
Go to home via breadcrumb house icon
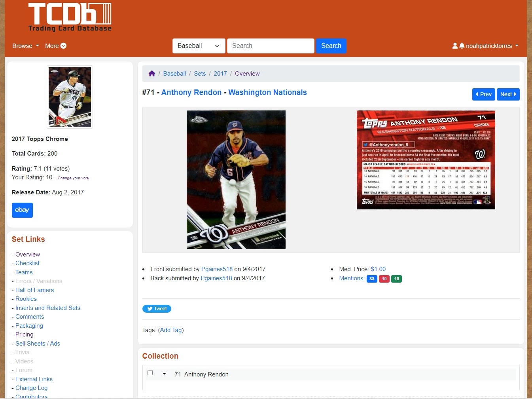(152, 74)
